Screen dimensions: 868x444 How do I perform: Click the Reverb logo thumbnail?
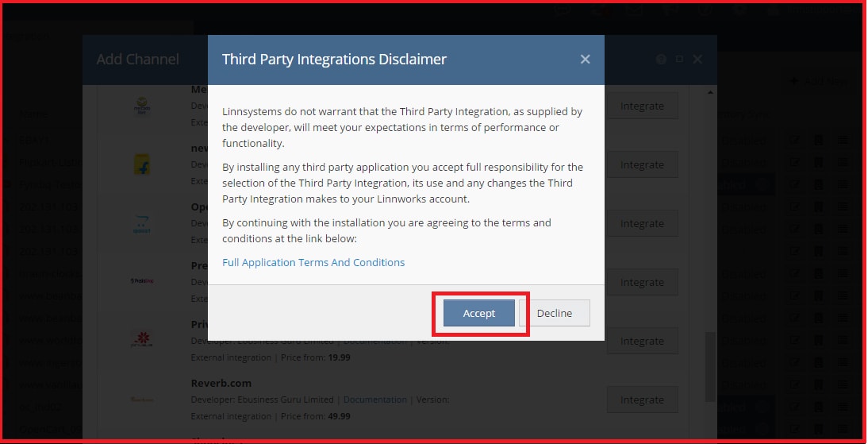click(x=142, y=399)
